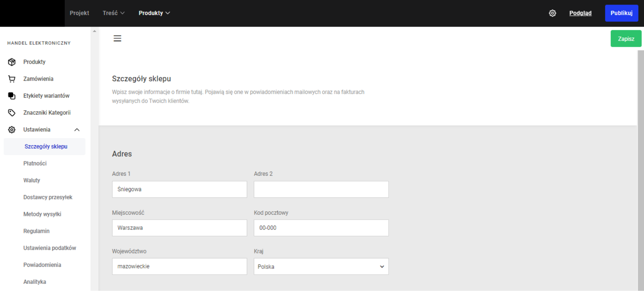Click Znaczniki Kategorii label in sidebar

click(47, 113)
